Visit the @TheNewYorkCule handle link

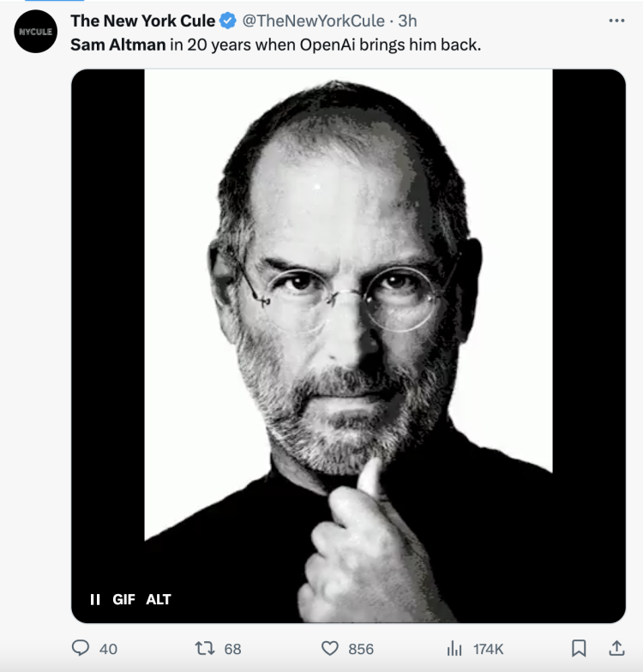315,21
